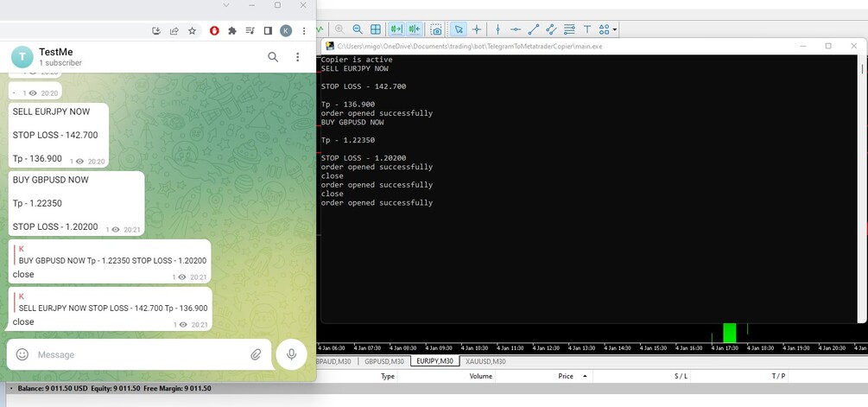This screenshot has width=868, height=407.
Task: Open Chrome's three-dot menu
Action: coord(304,31)
